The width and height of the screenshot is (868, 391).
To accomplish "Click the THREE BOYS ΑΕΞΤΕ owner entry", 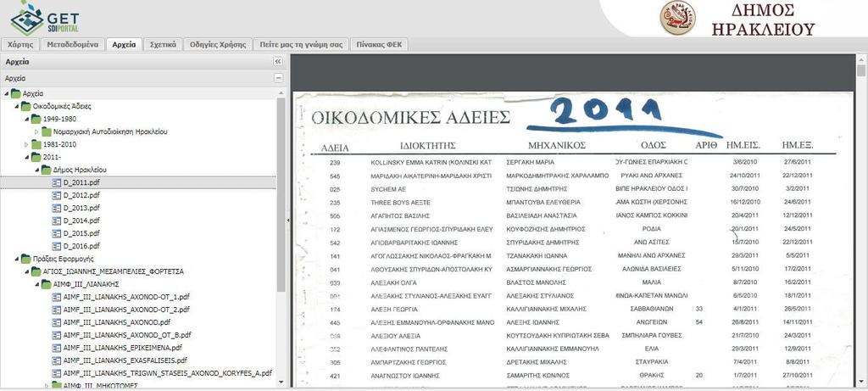I will [x=400, y=203].
